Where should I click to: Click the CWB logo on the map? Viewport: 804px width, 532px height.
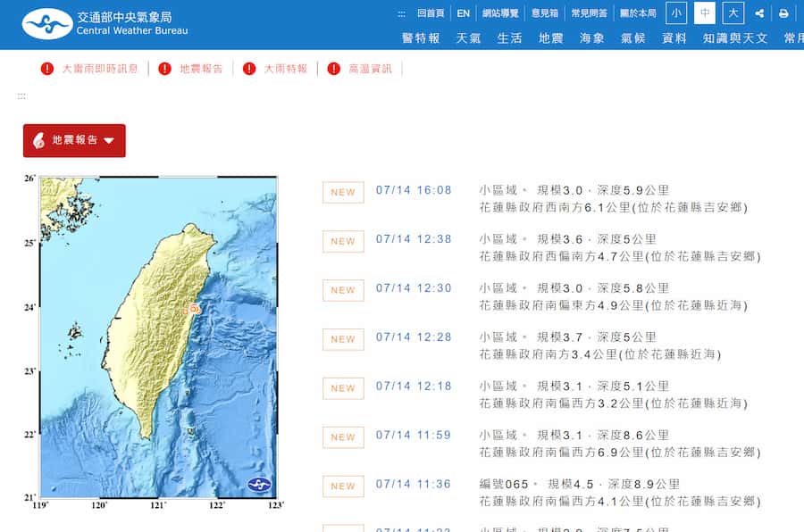pyautogui.click(x=259, y=485)
